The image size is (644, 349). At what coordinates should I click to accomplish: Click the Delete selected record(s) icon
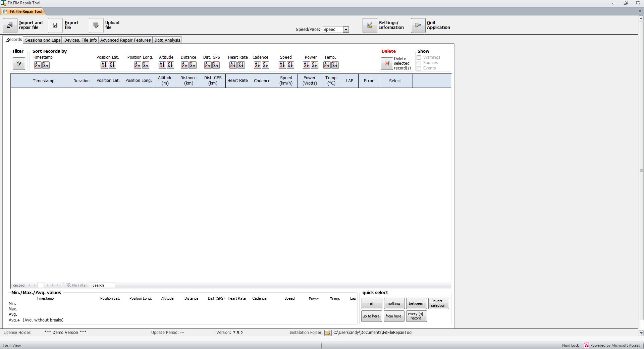click(387, 63)
